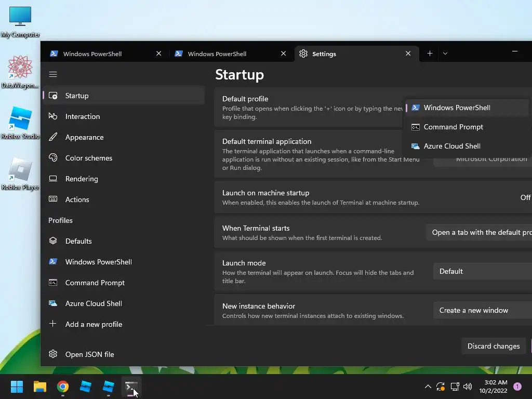Image resolution: width=532 pixels, height=399 pixels.
Task: Switch to the second Windows PowerShell tab
Action: pos(231,54)
